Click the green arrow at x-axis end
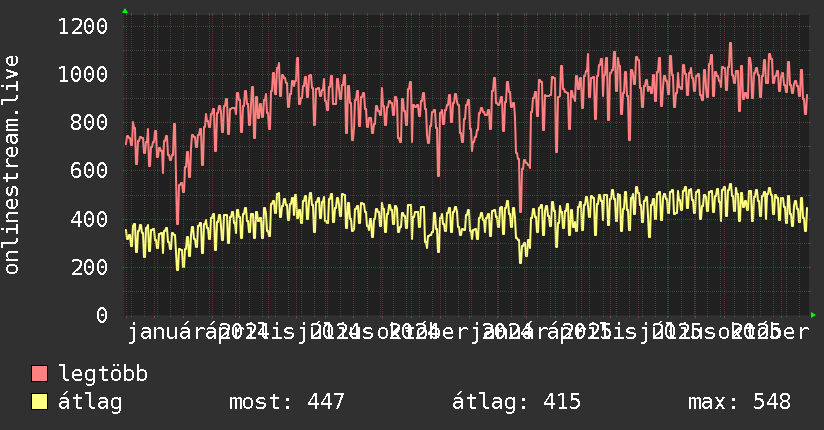Image resolution: width=824 pixels, height=430 pixels. pyautogui.click(x=813, y=315)
